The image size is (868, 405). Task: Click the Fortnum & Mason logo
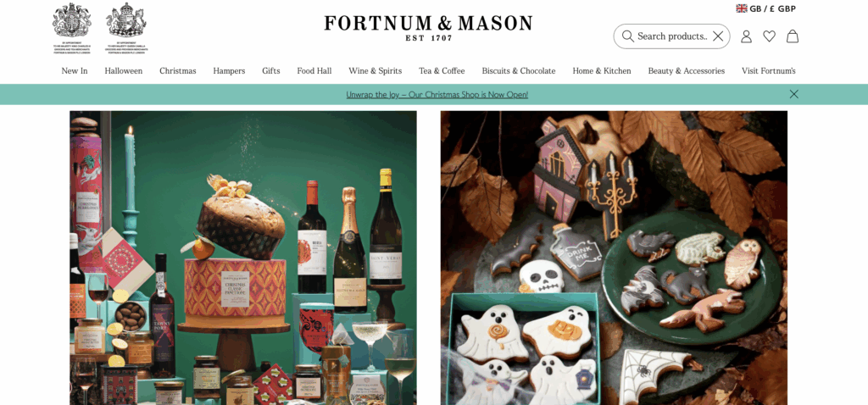(428, 28)
